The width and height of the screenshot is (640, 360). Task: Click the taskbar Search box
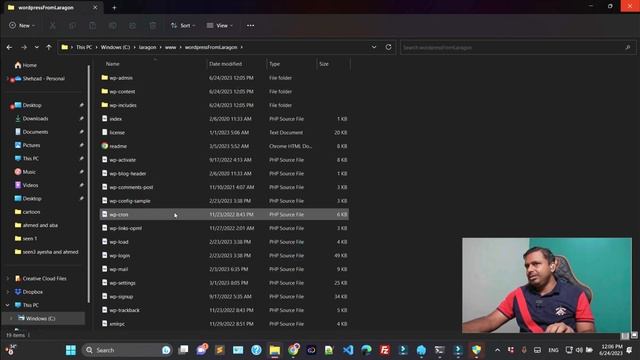click(127, 350)
